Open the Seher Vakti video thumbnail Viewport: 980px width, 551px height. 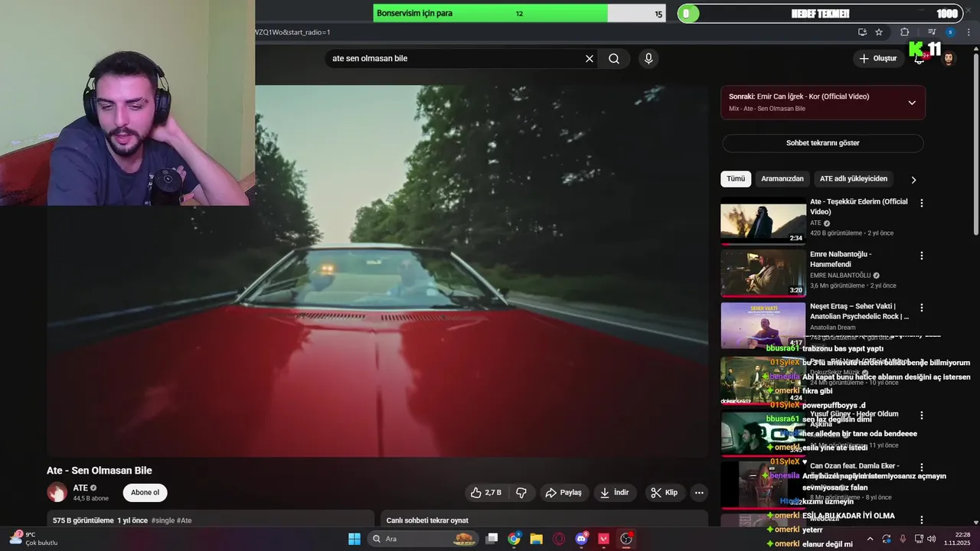coord(763,325)
